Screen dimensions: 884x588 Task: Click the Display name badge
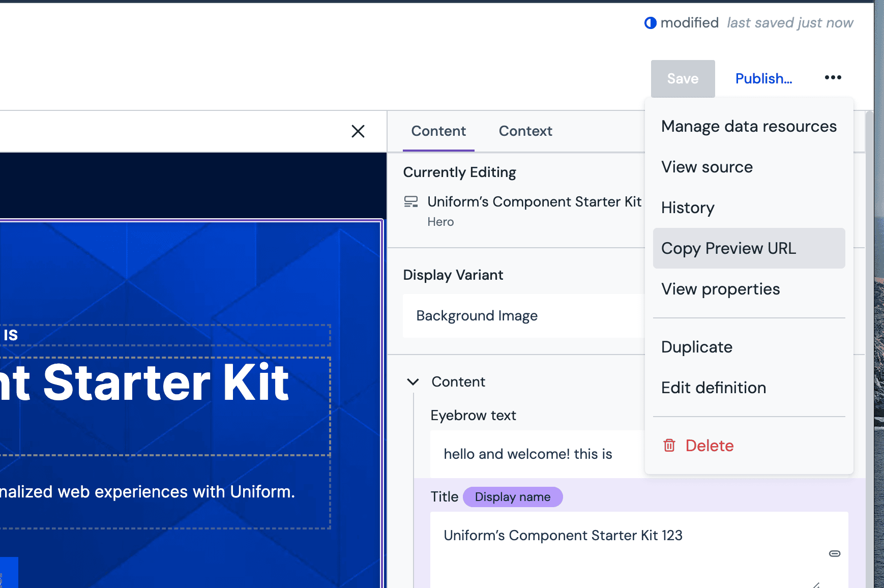[513, 497]
